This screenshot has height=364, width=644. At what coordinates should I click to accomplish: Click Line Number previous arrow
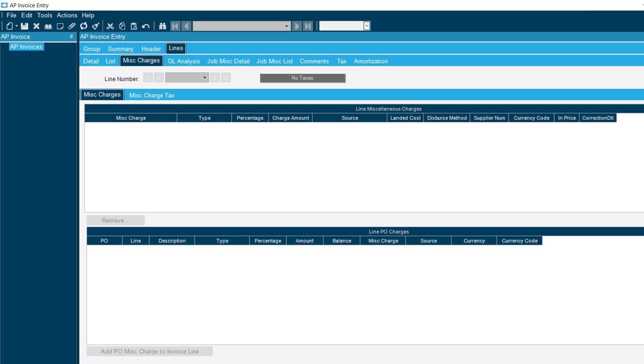159,78
